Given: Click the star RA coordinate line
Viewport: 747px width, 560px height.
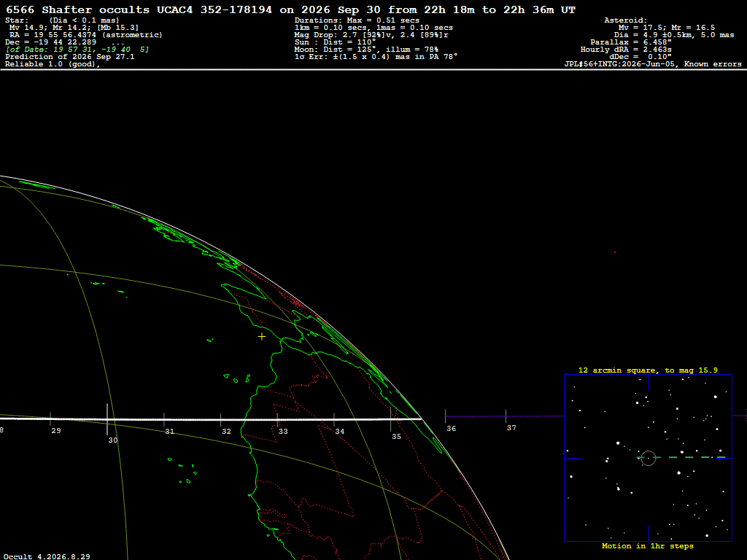Looking at the screenshot, I should tap(86, 35).
